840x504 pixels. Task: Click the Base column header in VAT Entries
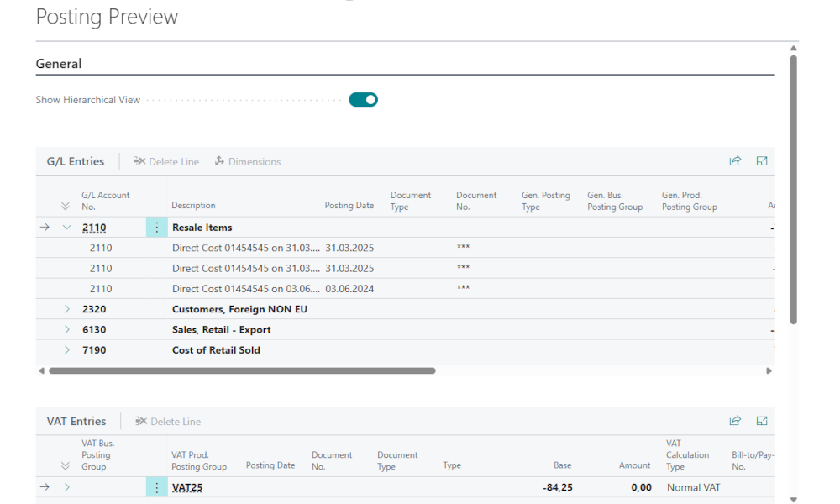tap(563, 465)
